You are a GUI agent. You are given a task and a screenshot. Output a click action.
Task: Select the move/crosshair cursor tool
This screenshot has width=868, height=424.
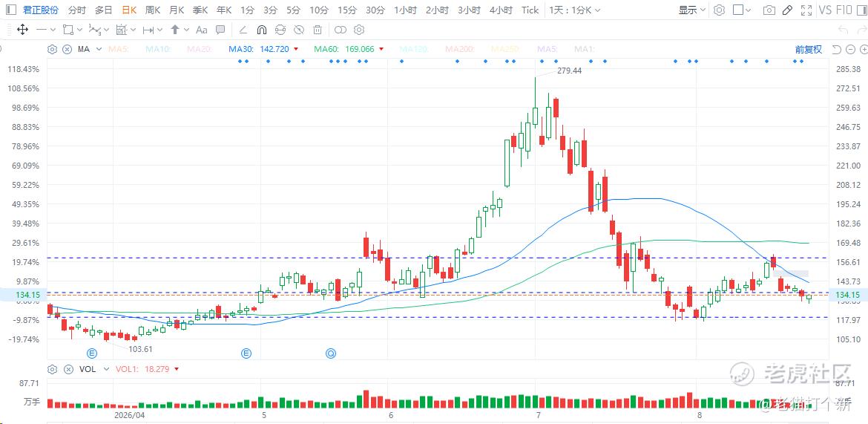pyautogui.click(x=23, y=30)
